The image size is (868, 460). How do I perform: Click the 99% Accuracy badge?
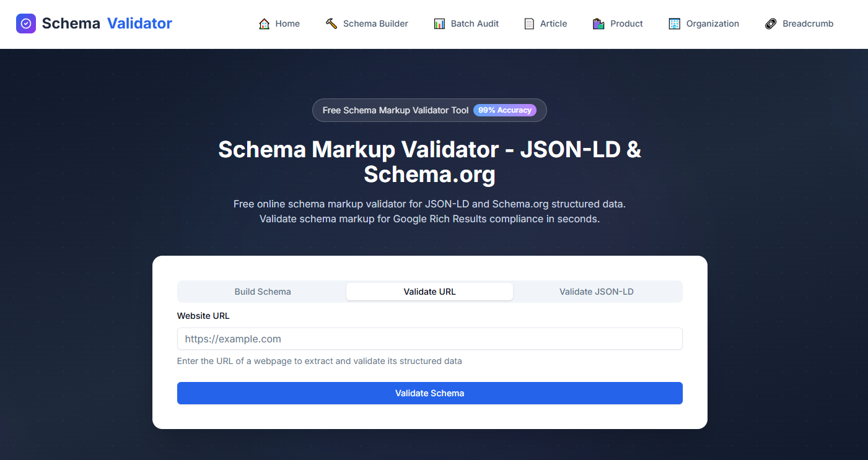(x=506, y=110)
